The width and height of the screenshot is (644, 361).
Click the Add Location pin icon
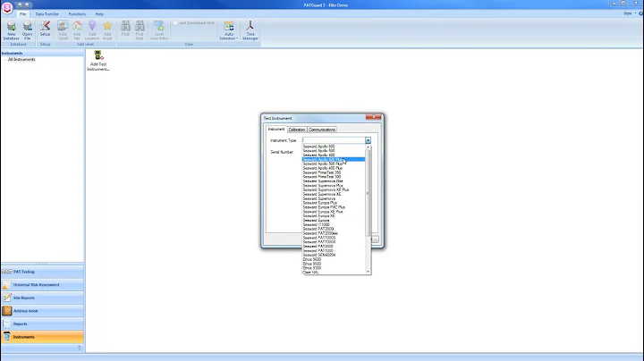click(x=92, y=30)
